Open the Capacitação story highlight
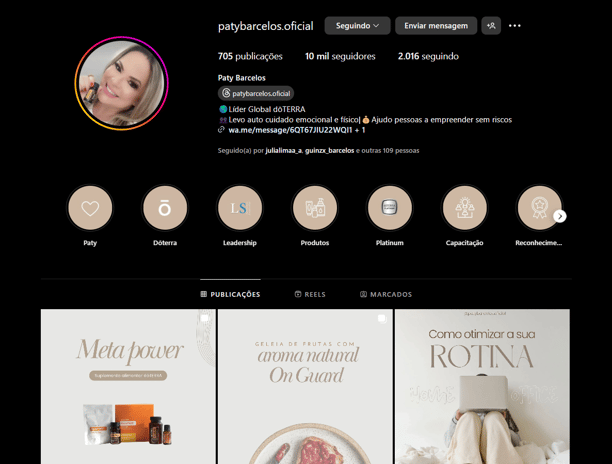The image size is (612, 464). 464,208
